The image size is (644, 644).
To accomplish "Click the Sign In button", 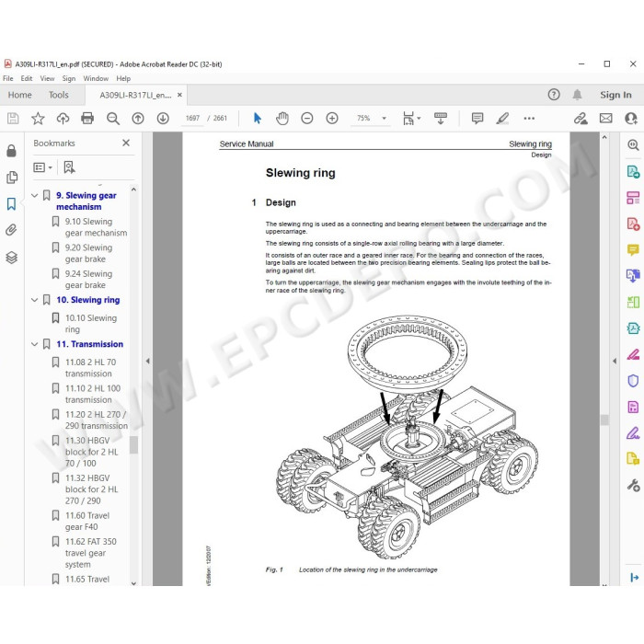I will (x=615, y=95).
